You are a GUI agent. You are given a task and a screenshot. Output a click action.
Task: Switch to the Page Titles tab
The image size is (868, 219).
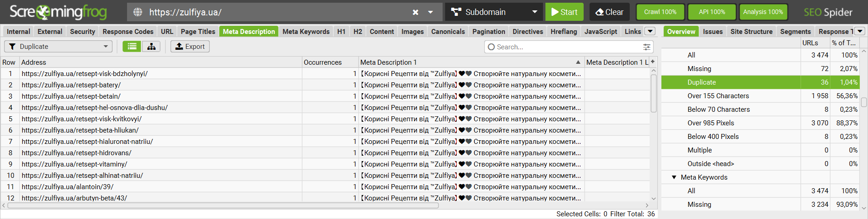[x=198, y=32]
